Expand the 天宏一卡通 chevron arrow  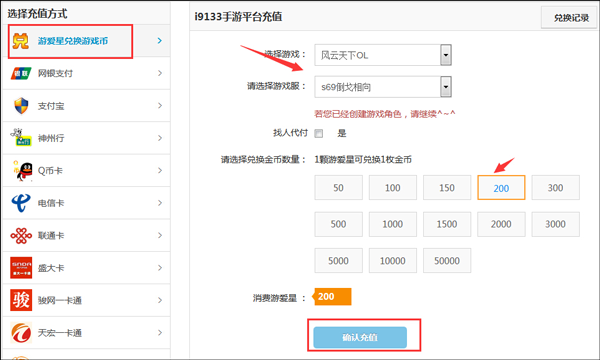click(160, 333)
